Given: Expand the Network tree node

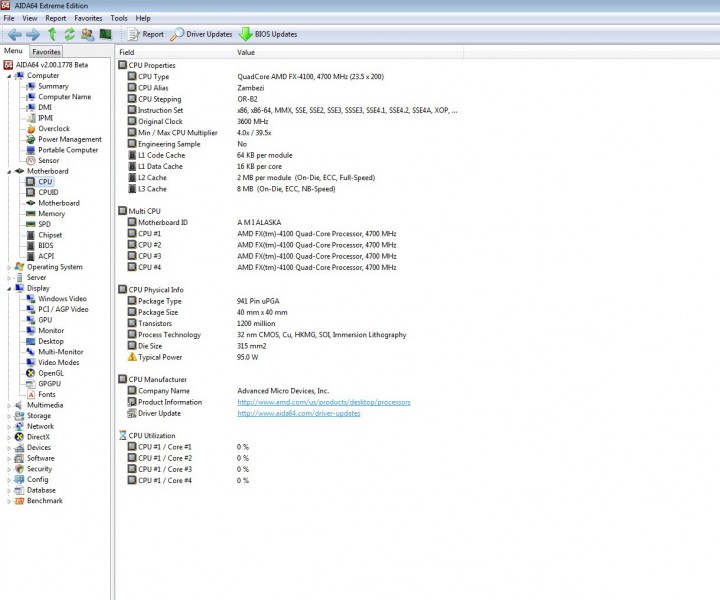Looking at the screenshot, I should pos(9,426).
